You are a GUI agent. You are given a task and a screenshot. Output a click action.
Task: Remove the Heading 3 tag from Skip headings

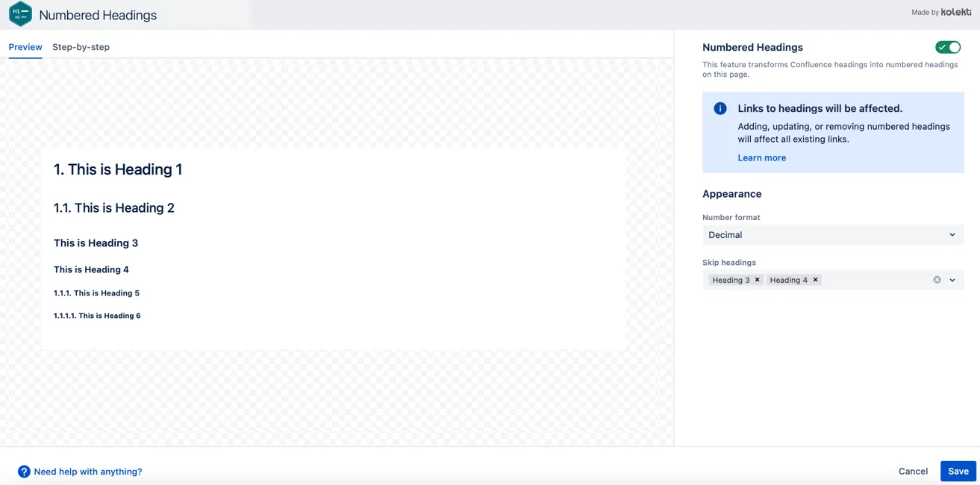click(x=757, y=280)
